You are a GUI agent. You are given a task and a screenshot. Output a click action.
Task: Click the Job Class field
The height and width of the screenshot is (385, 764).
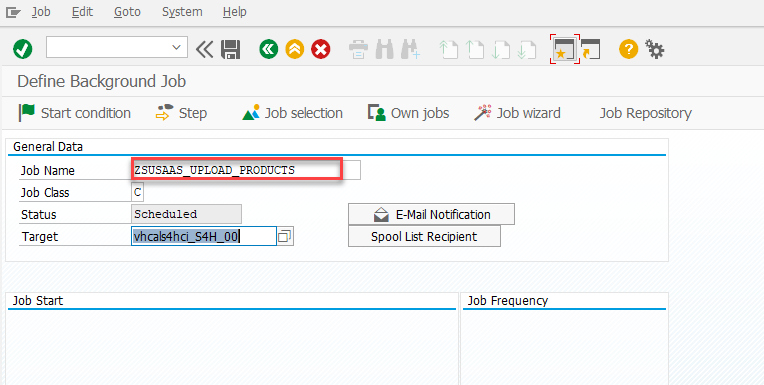(x=137, y=192)
